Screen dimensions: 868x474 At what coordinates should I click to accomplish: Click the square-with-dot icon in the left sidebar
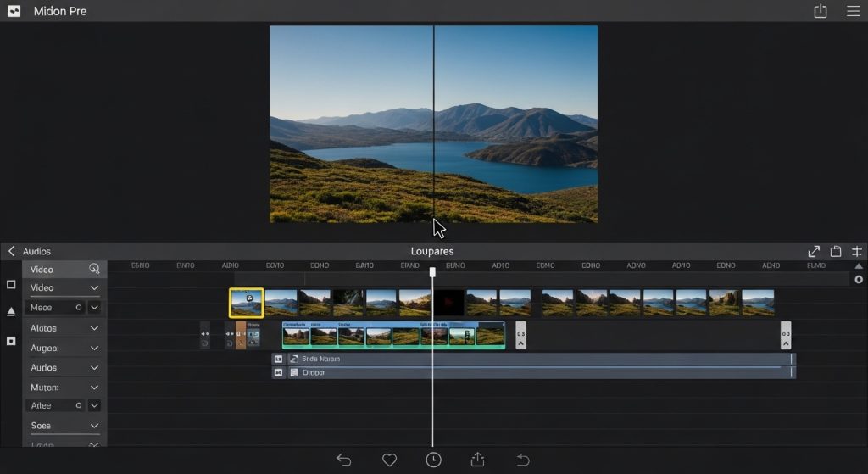pyautogui.click(x=10, y=341)
